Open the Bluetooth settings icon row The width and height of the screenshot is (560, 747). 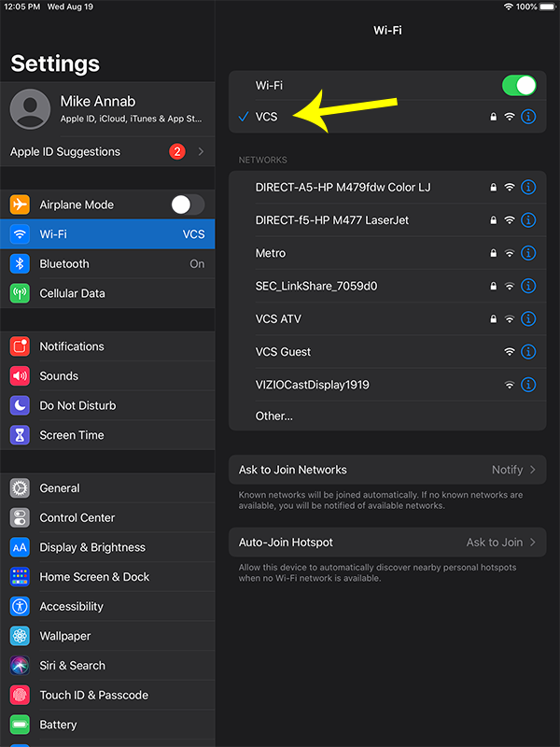pyautogui.click(x=107, y=264)
